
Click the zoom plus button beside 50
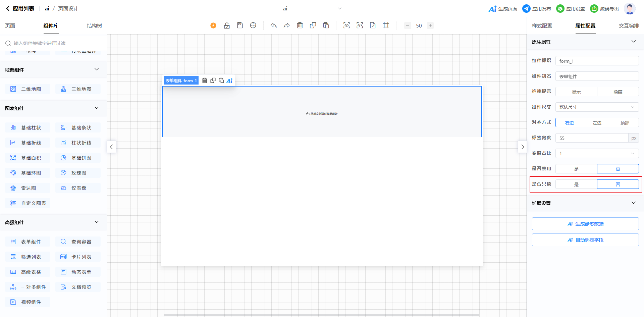[430, 25]
